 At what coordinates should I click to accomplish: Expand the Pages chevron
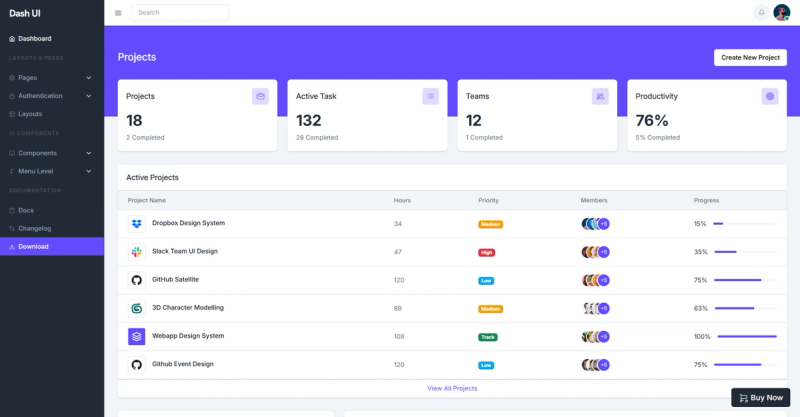click(89, 78)
